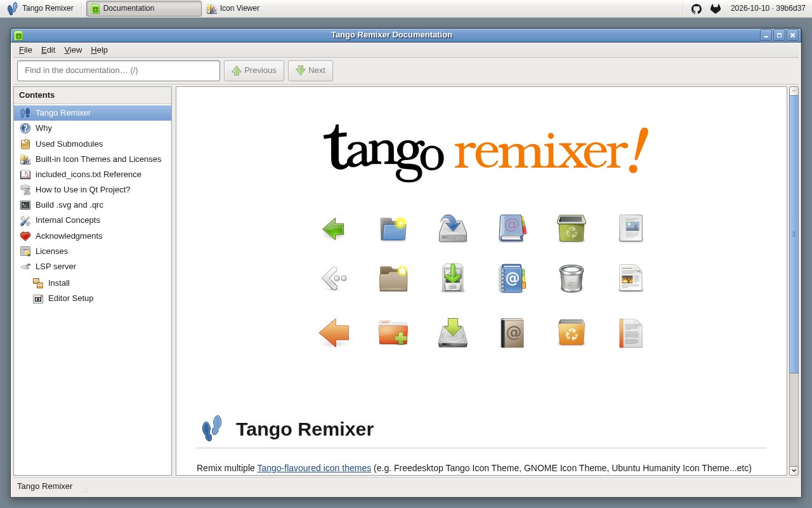Open Used Submodules in Contents
This screenshot has height=508, width=812.
click(x=93, y=144)
